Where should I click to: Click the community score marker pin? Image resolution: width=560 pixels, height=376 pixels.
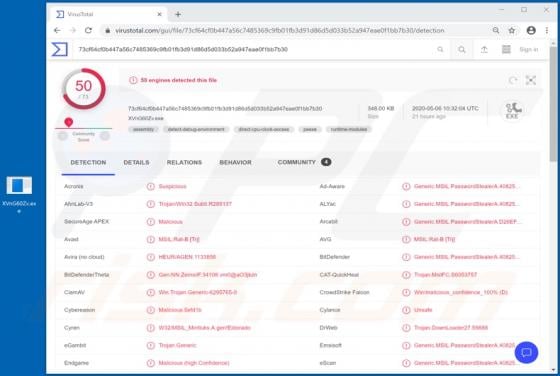69,122
